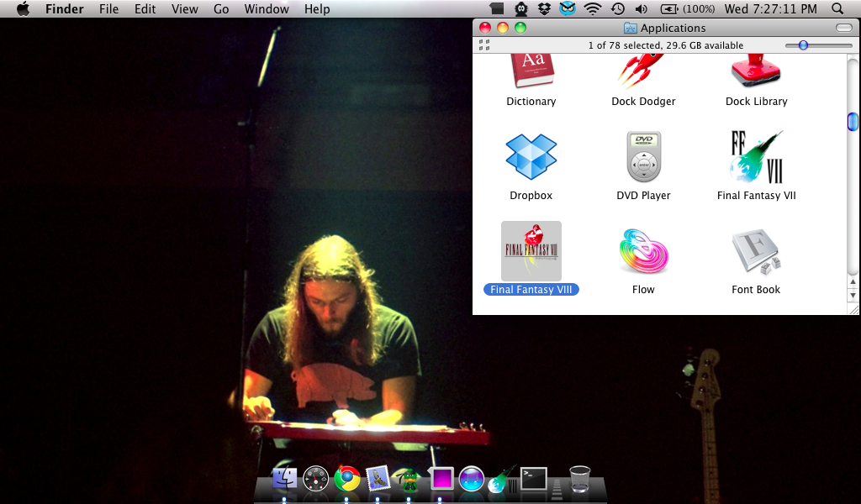Open Spotlight search magnifier
Screen dimensions: 861x504
point(837,8)
